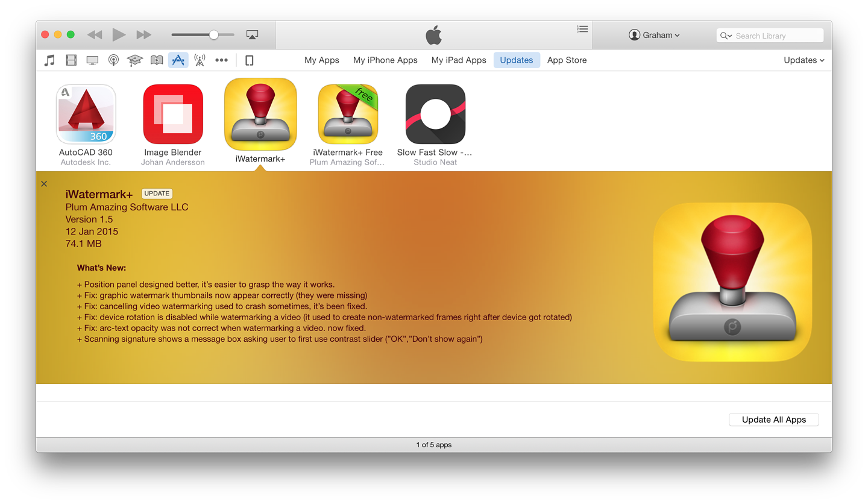Click the Studio Neat developer name
This screenshot has width=868, height=504.
(435, 162)
